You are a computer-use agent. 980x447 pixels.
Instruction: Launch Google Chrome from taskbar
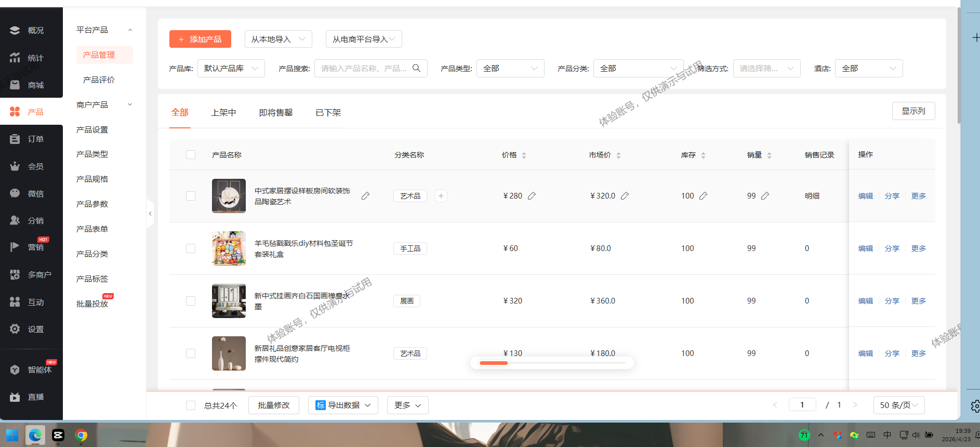pyautogui.click(x=81, y=435)
